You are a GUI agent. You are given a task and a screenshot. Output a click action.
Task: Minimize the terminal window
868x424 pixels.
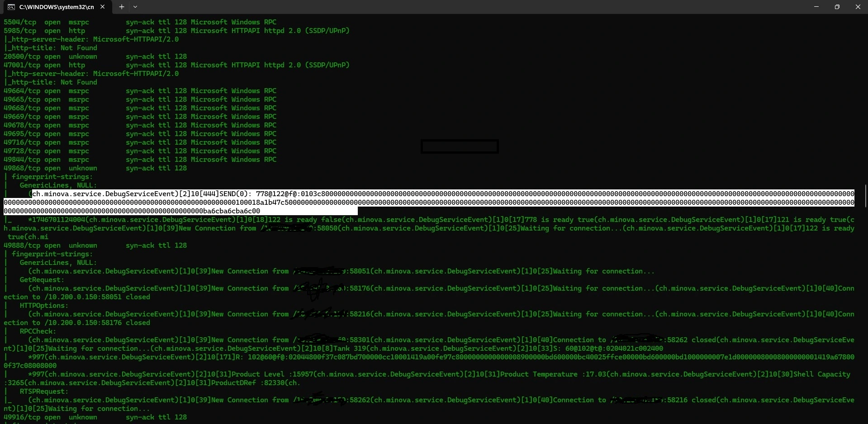(816, 7)
